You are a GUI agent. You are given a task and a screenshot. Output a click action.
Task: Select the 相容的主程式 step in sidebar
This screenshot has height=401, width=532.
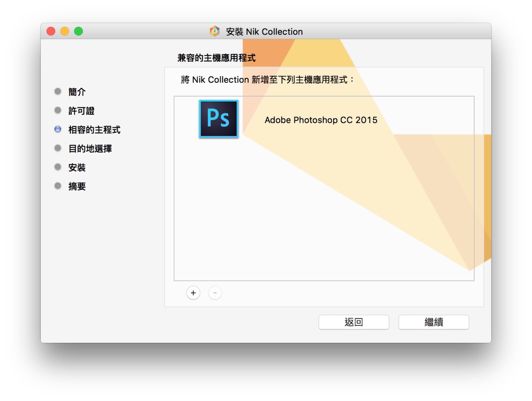tap(94, 130)
